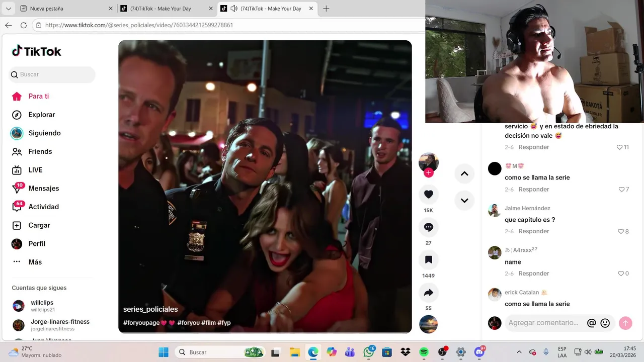This screenshot has height=362, width=644.
Task: Open the creator avatar beside the video
Action: pyautogui.click(x=429, y=162)
